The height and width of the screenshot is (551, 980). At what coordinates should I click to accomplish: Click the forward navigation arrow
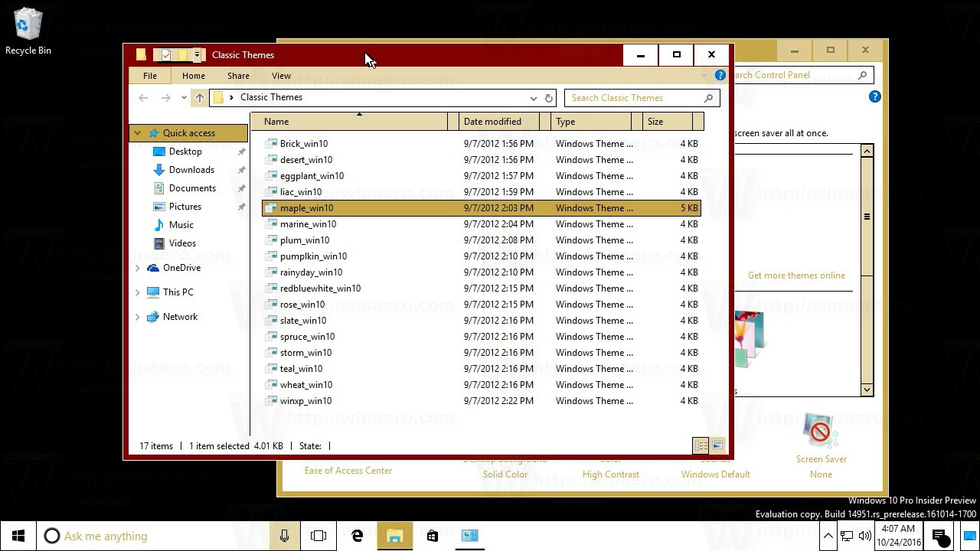coord(165,98)
